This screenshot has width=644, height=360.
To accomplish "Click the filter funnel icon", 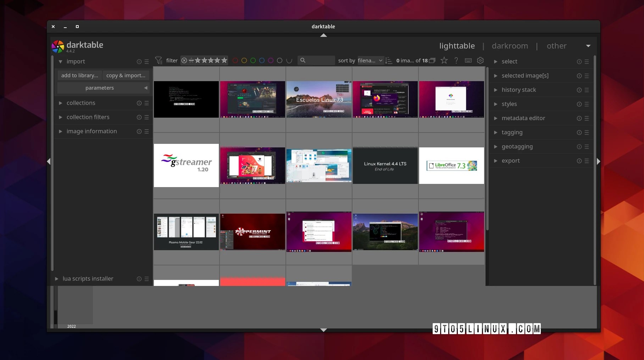I will (159, 60).
